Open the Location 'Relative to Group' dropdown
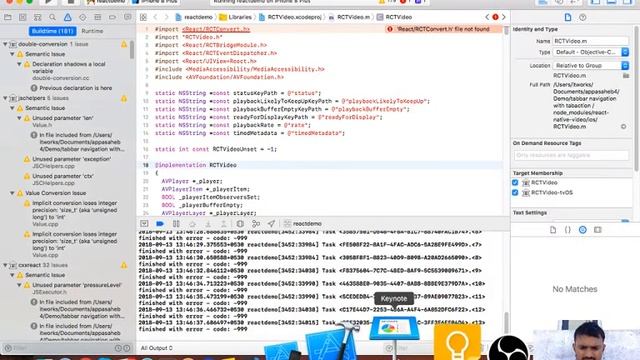Viewport: 640px width, 360px height. [591, 65]
